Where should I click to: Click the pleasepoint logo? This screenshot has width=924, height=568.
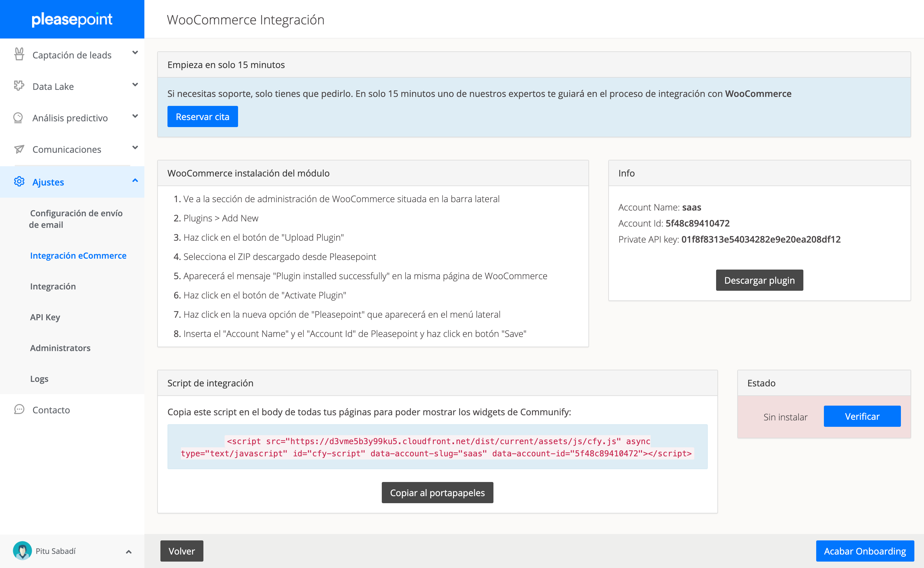click(72, 19)
